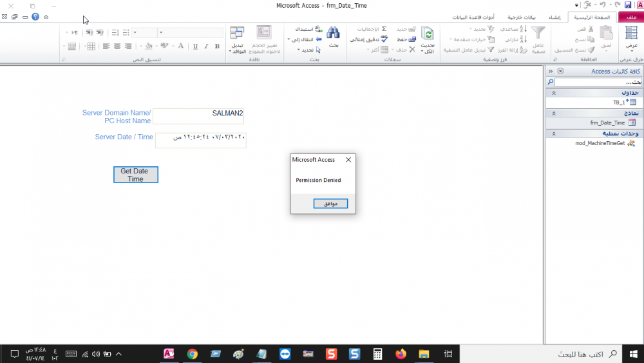Click the bullets list icon

pyautogui.click(x=126, y=32)
